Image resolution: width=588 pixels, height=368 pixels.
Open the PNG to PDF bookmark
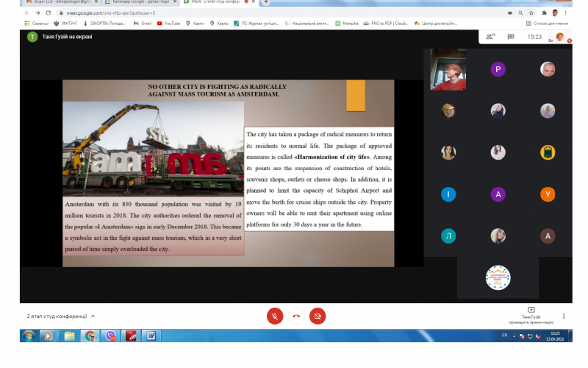(x=386, y=24)
